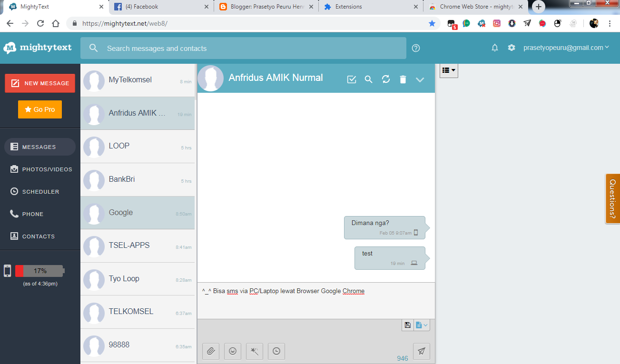Open the 98888 conversation

click(x=138, y=345)
